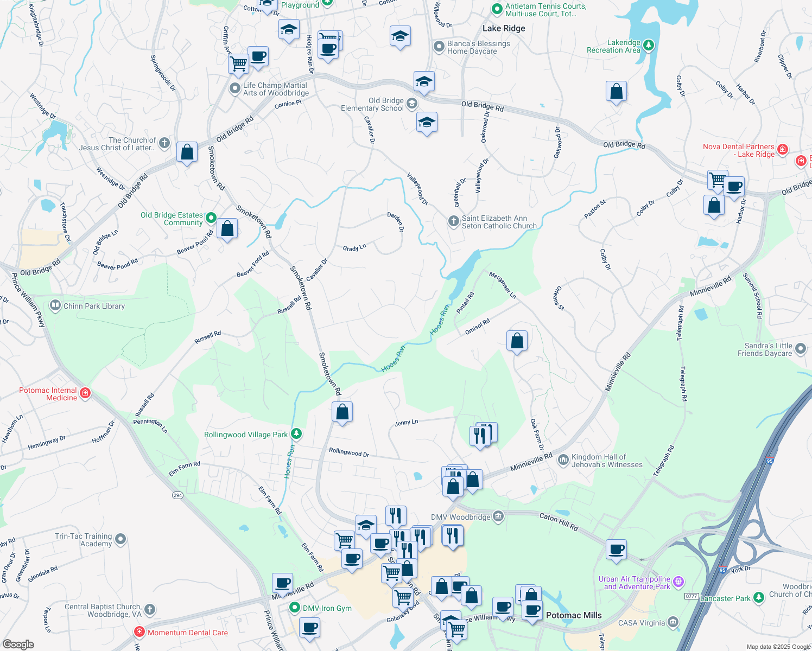Click the Lakeridge Recreation Area green pin

[649, 46]
